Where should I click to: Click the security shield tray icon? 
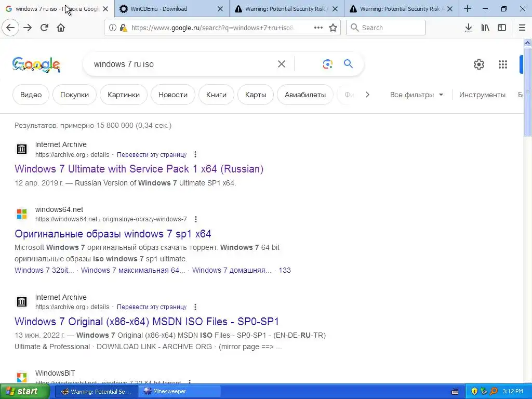[474, 392]
